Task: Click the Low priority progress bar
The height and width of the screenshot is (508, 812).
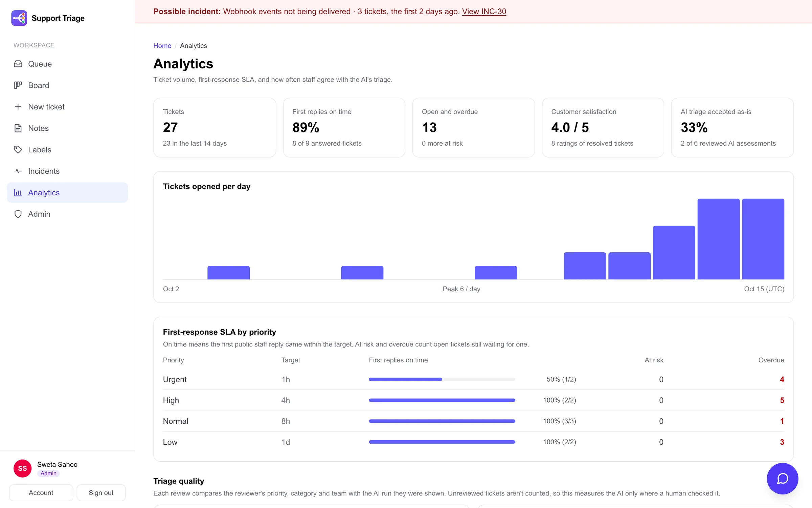Action: click(442, 442)
